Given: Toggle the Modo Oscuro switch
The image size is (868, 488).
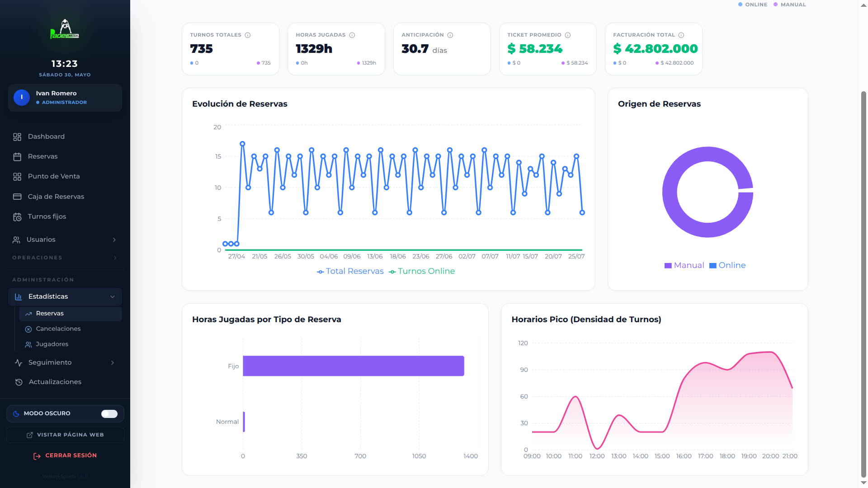Looking at the screenshot, I should pos(109,414).
